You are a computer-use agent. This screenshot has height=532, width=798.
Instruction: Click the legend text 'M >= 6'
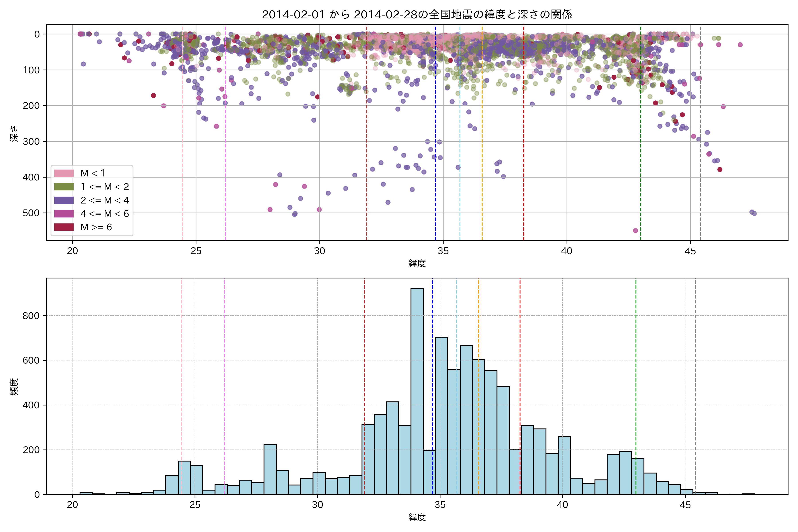96,227
